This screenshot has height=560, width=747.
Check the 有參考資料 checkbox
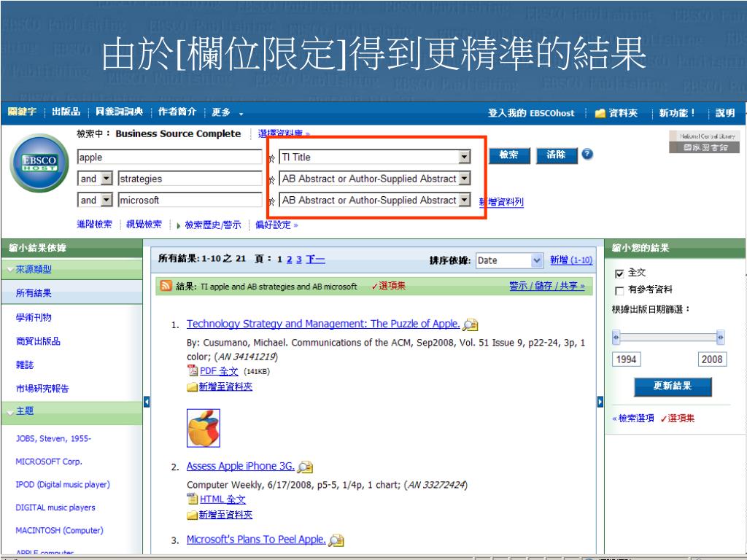pyautogui.click(x=619, y=290)
